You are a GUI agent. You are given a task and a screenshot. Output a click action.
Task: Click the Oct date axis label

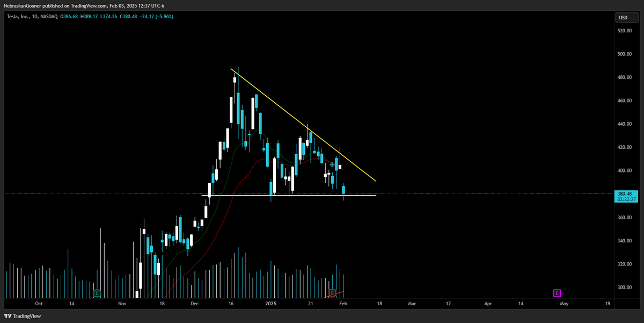click(x=38, y=303)
